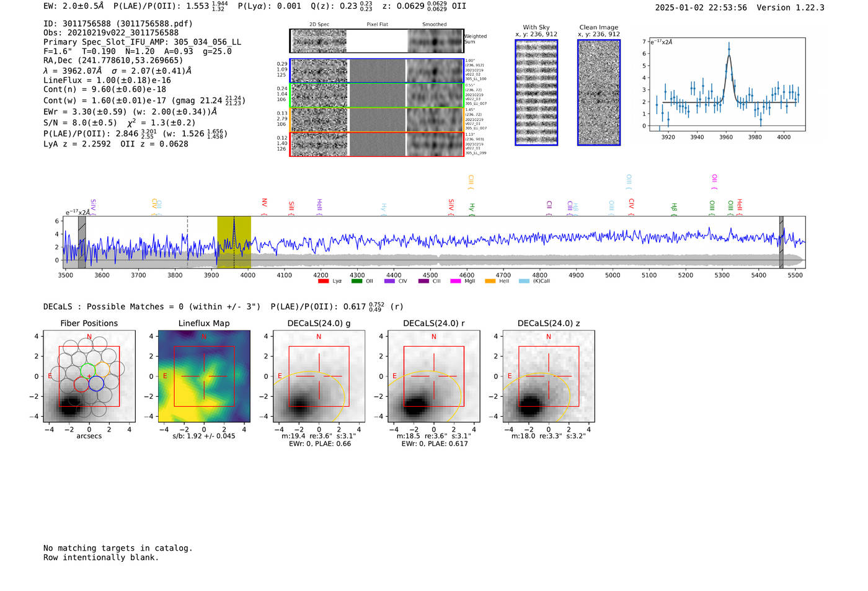
Task: Click the orange CIII marker near 4610
Action: (x=471, y=182)
